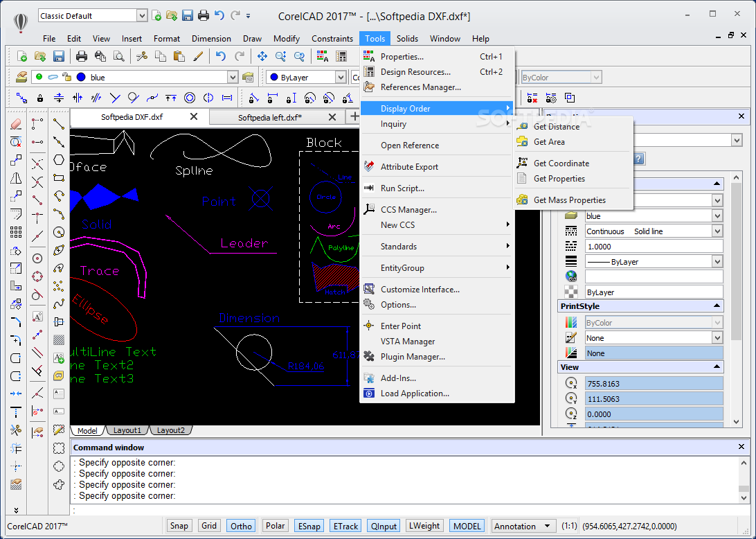Click the Zoom window magnifier icon
The height and width of the screenshot is (539, 756).
(x=280, y=56)
